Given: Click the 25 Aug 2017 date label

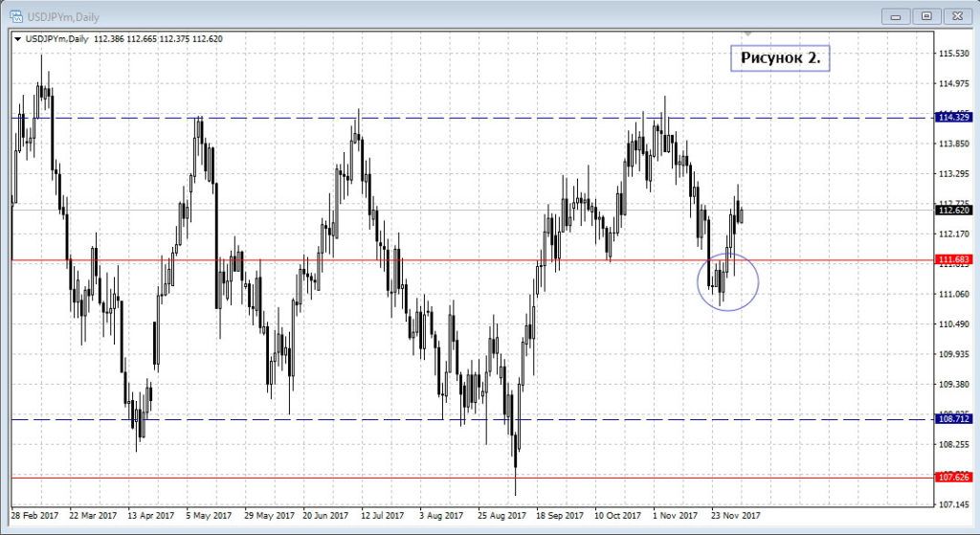Looking at the screenshot, I should [501, 513].
